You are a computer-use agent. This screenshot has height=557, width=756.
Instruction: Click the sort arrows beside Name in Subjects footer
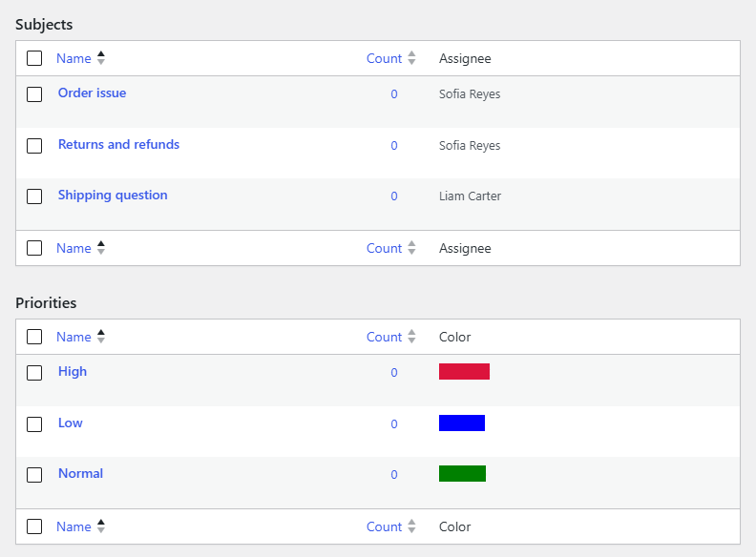pos(101,248)
